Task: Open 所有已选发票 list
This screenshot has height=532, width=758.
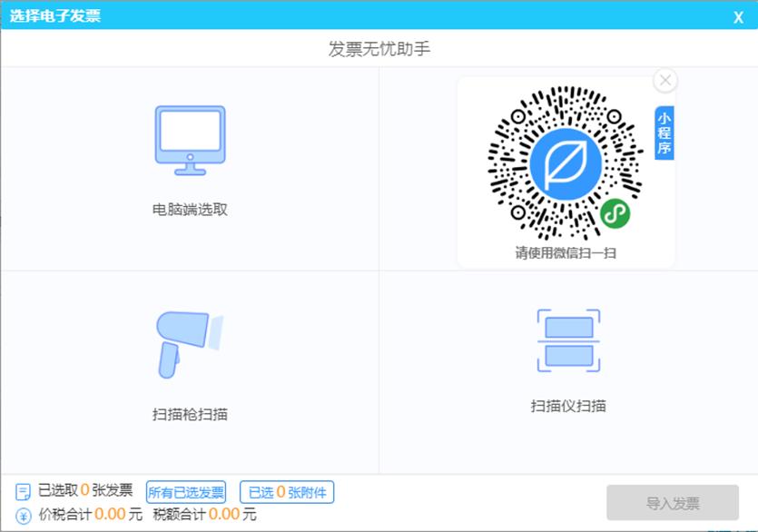Action: click(186, 492)
